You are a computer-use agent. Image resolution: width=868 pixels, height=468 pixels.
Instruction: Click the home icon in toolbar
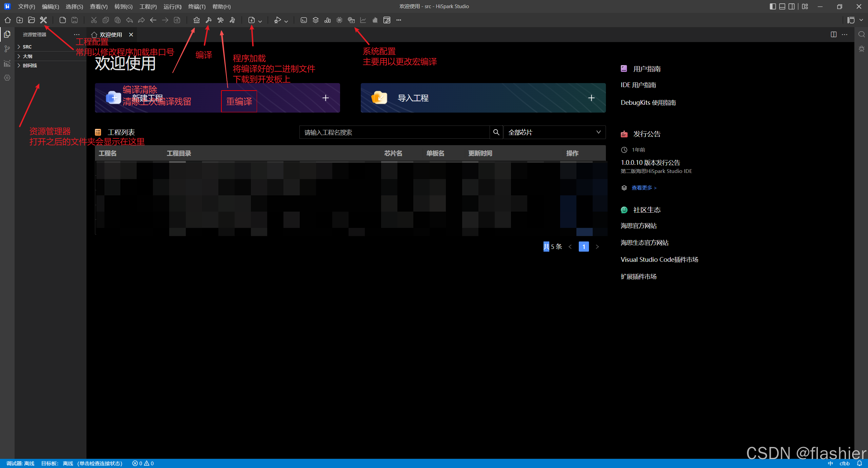click(x=7, y=20)
